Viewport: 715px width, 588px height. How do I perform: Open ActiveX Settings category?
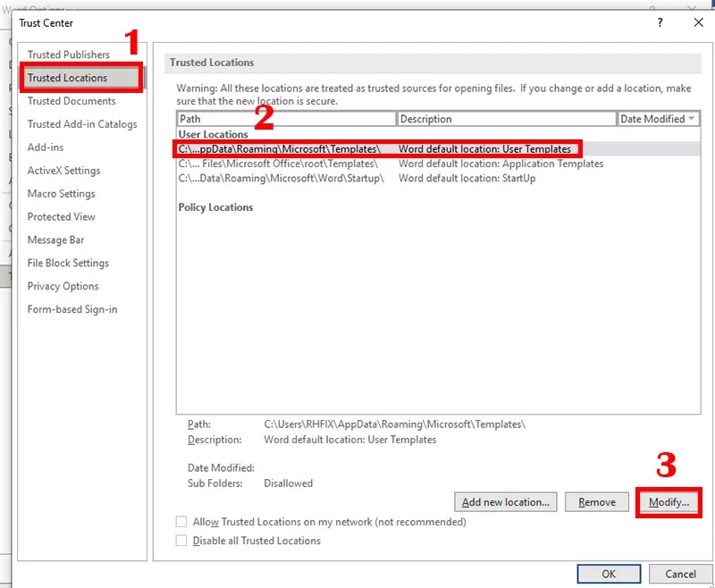(63, 171)
